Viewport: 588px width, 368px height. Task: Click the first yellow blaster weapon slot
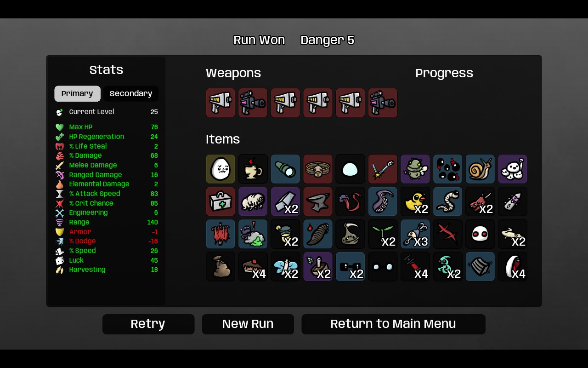(220, 103)
